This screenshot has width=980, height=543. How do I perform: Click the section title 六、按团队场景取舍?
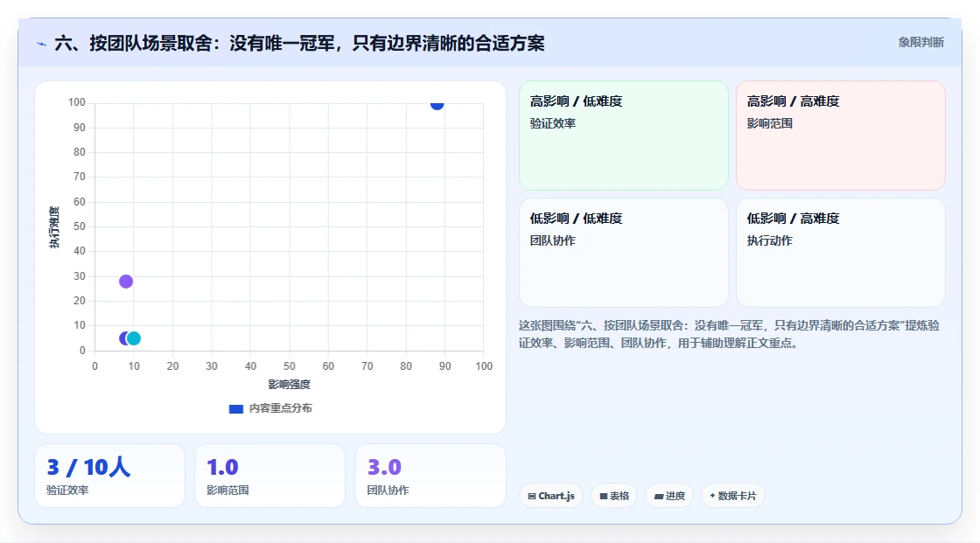[299, 43]
